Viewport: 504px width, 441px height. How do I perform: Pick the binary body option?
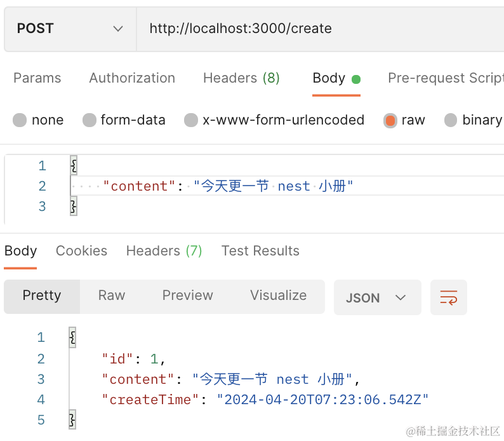[451, 120]
